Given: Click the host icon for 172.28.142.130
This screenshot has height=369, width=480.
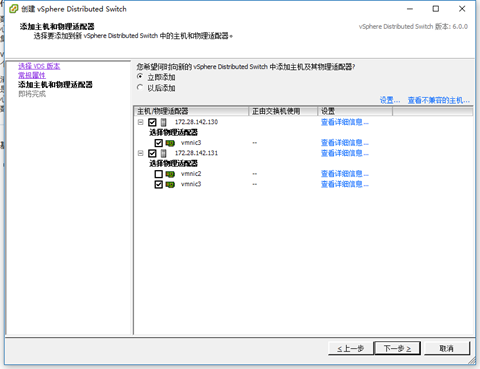Looking at the screenshot, I should [x=163, y=122].
